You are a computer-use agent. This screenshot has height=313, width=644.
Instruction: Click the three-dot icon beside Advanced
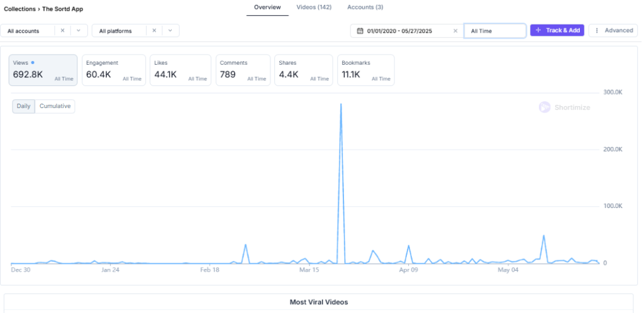tap(597, 30)
